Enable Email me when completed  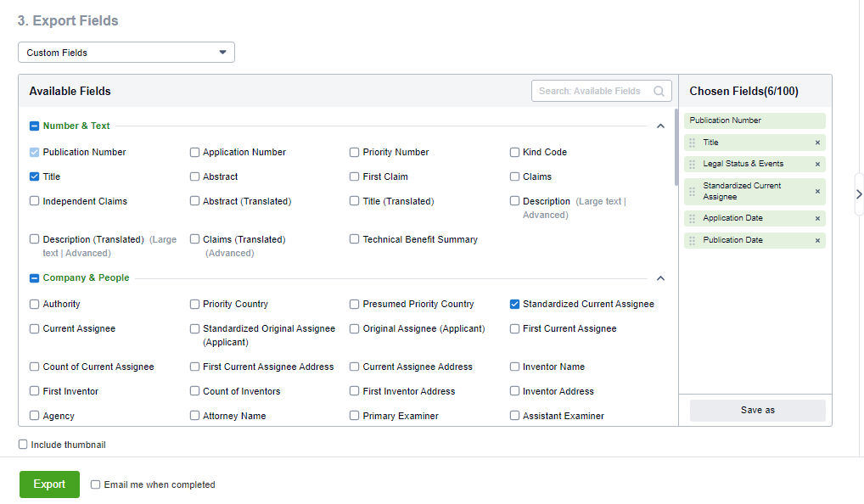[95, 484]
